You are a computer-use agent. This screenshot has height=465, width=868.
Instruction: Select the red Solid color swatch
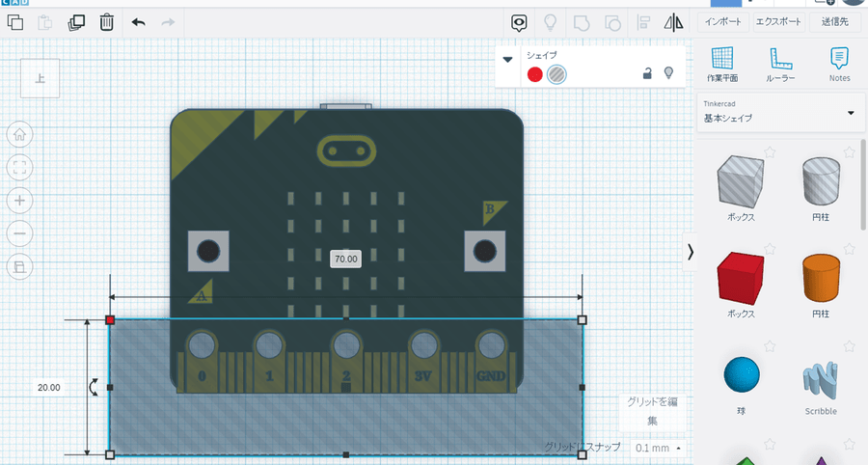534,74
